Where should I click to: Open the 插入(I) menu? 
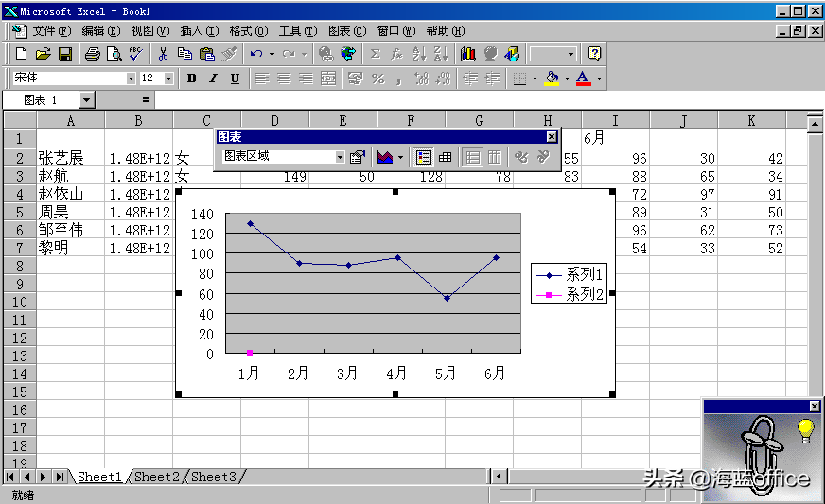200,31
